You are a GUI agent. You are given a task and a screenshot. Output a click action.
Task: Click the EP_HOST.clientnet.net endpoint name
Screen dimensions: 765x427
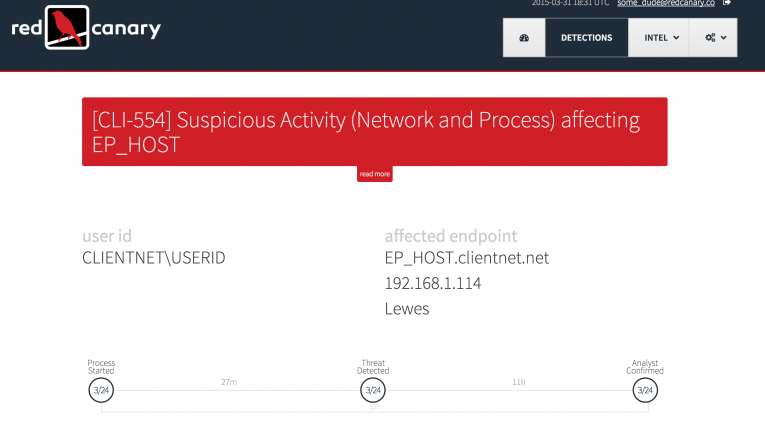click(467, 258)
